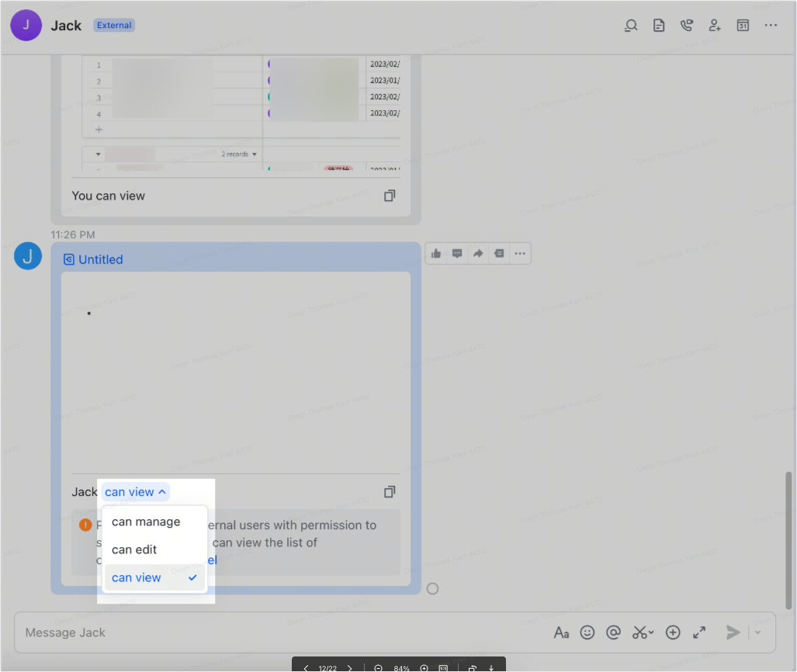The width and height of the screenshot is (797, 672).
Task: Copy Jack's shared document message
Action: coord(389,491)
